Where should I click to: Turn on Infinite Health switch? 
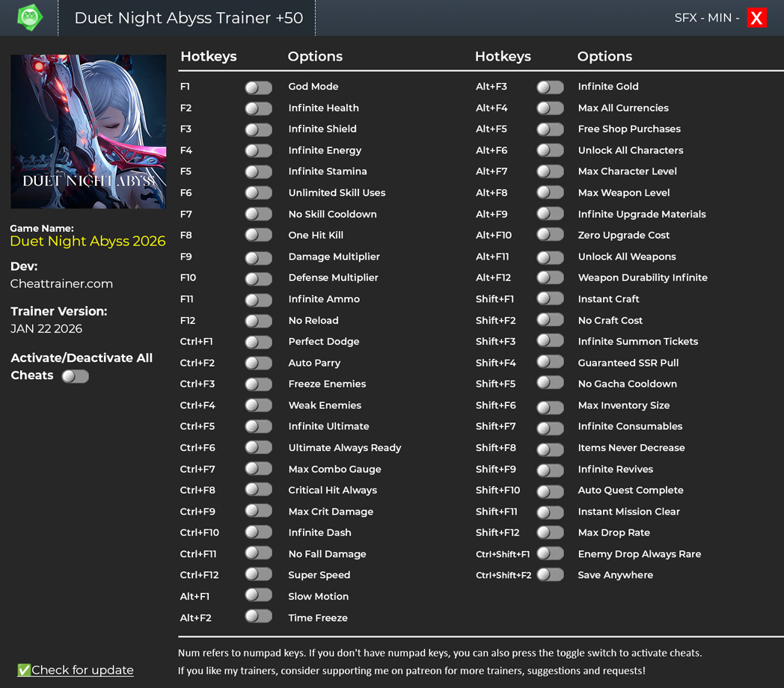click(x=258, y=108)
